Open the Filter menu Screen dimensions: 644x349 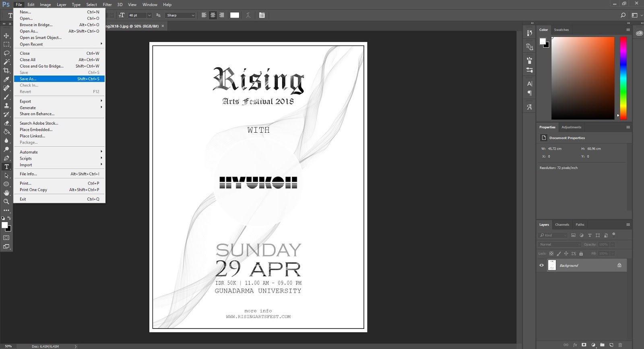[x=107, y=4]
